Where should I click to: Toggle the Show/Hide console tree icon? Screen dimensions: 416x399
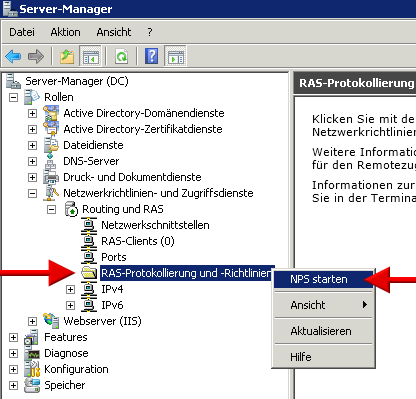pos(90,56)
